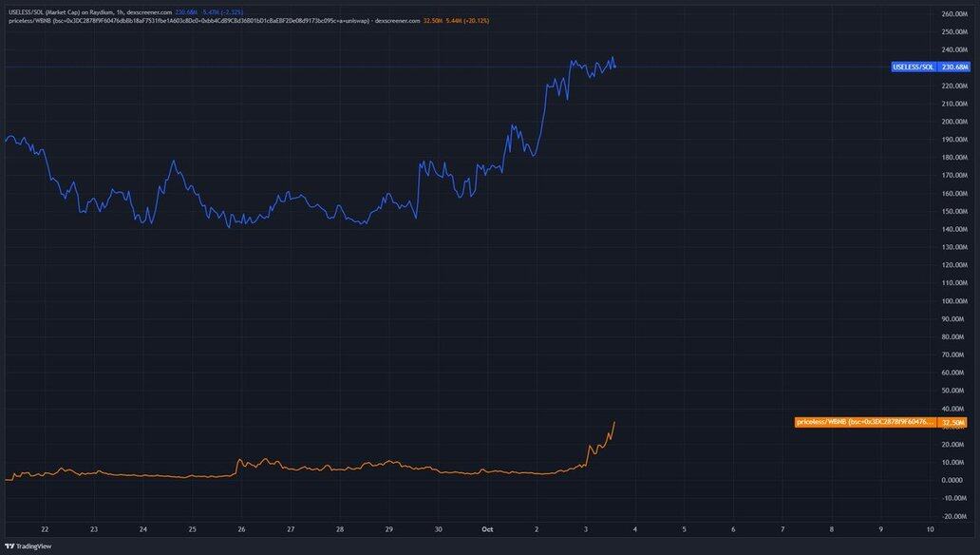Click the TradingView logo icon
This screenshot has width=980, height=555.
click(9, 546)
